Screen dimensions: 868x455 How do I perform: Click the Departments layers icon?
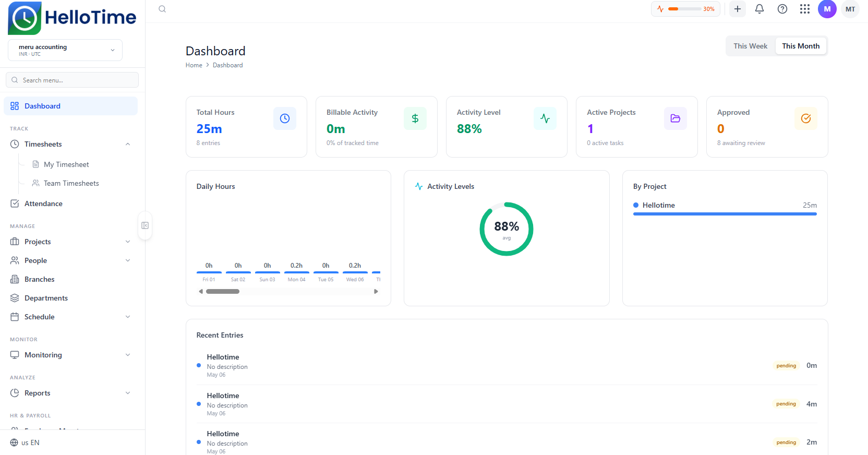pyautogui.click(x=15, y=298)
